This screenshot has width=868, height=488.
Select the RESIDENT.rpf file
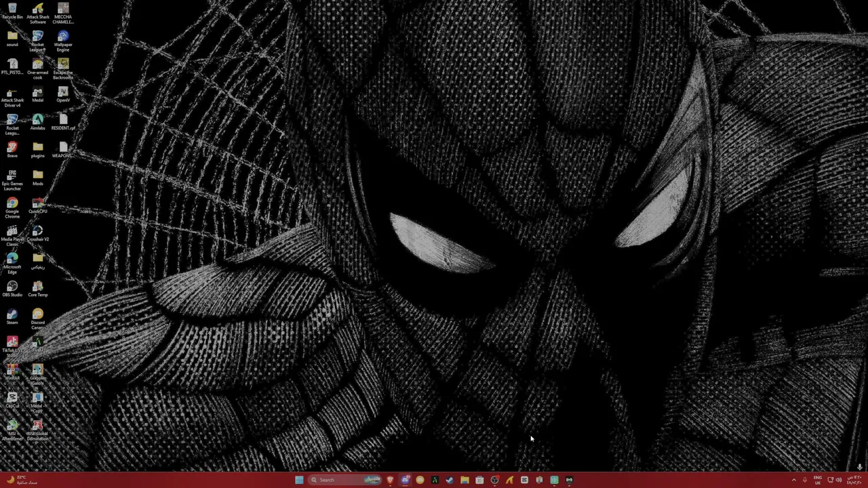click(x=63, y=122)
